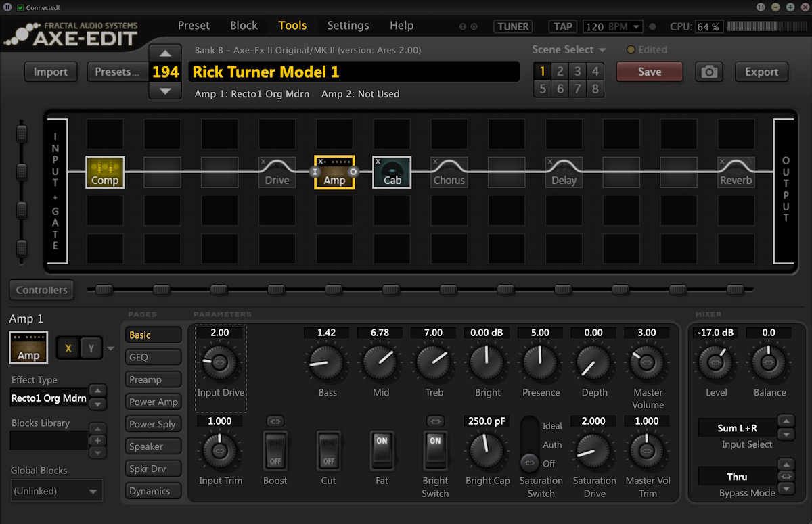Select the Comp block in the grid
Image resolution: width=812 pixels, height=524 pixels.
pos(105,172)
